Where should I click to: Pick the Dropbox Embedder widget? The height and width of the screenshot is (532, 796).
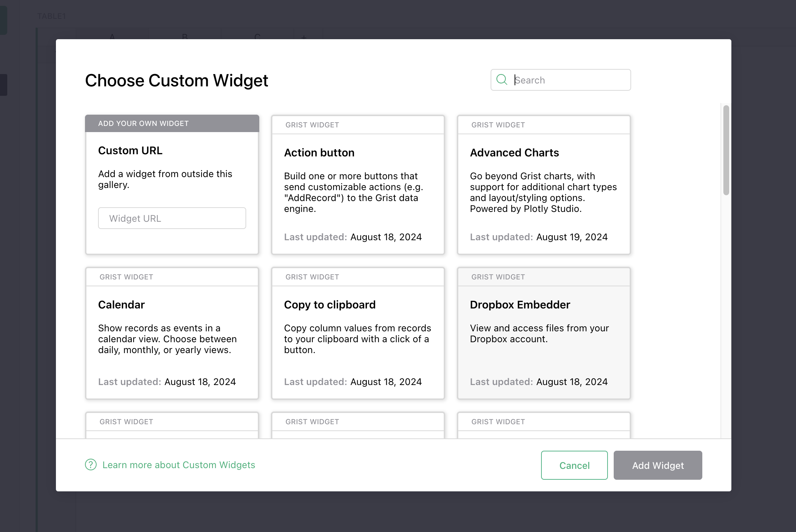tap(543, 334)
